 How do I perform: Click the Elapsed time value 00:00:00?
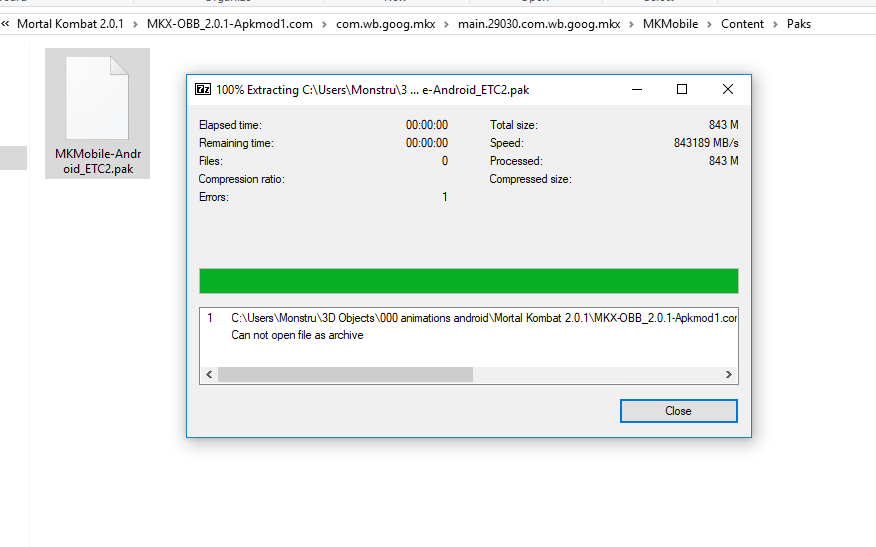[x=427, y=125]
